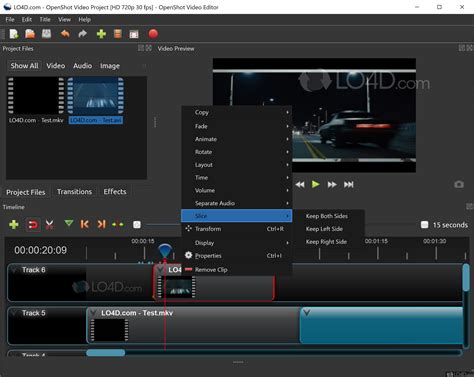Click the New Project icon

tap(14, 34)
